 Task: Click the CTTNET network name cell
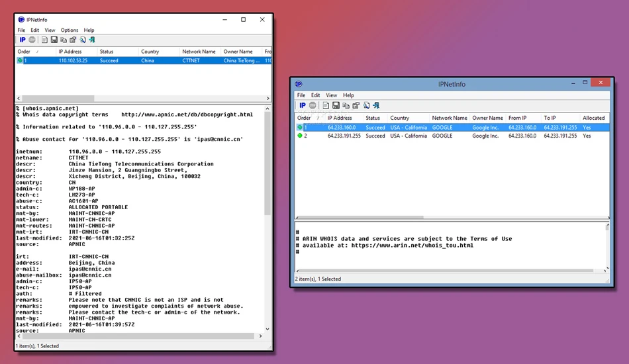[191, 60]
